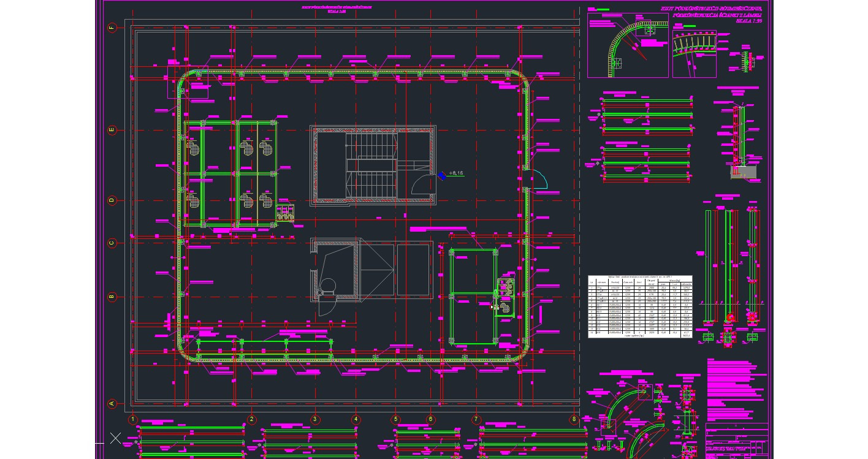Select grid bubble A on the left border

pyautogui.click(x=112, y=404)
